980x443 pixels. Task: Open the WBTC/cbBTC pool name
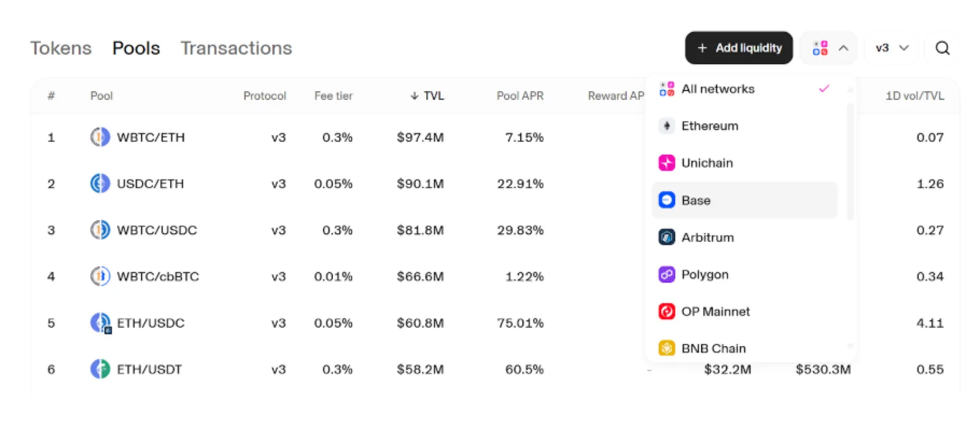pyautogui.click(x=158, y=277)
